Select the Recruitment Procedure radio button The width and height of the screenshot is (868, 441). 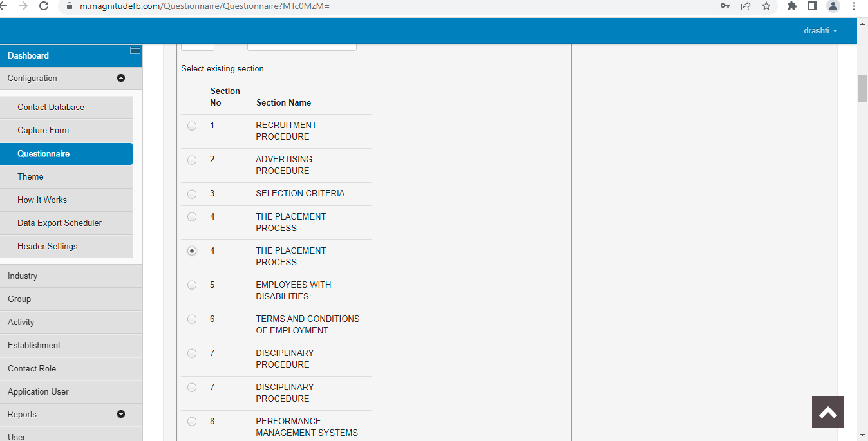click(x=192, y=126)
